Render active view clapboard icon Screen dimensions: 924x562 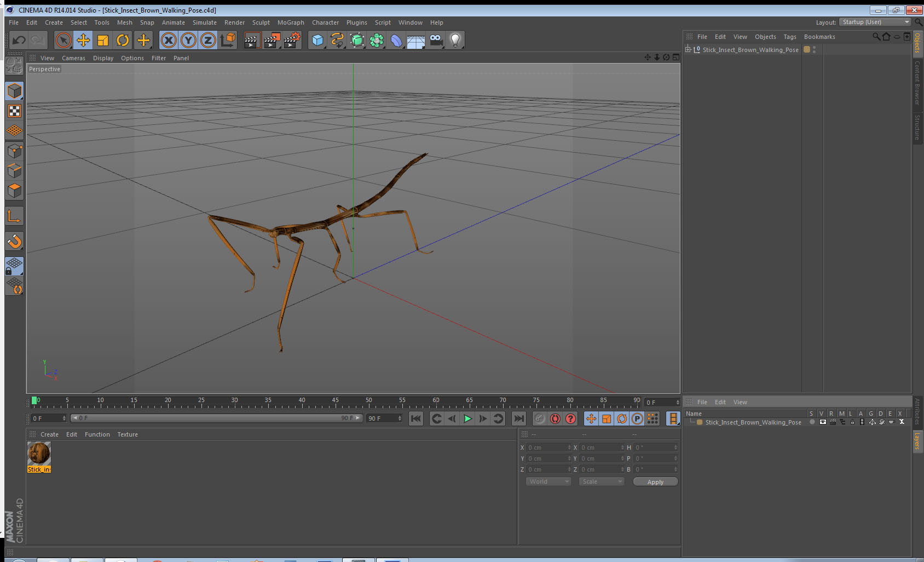click(252, 40)
